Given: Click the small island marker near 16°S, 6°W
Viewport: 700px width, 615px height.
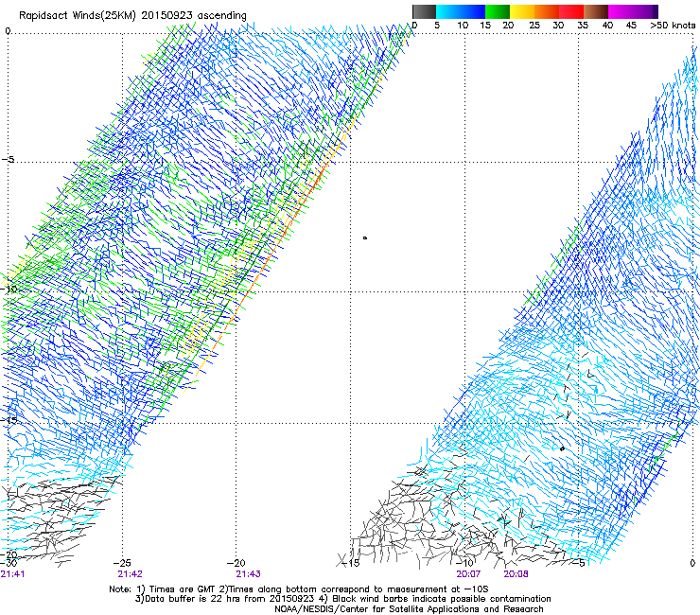Looking at the screenshot, I should [562, 448].
